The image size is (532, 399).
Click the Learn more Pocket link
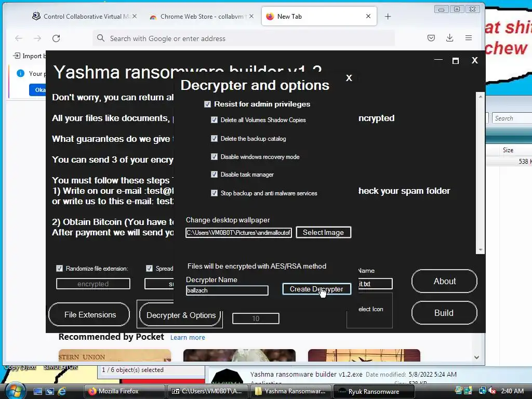pos(188,337)
